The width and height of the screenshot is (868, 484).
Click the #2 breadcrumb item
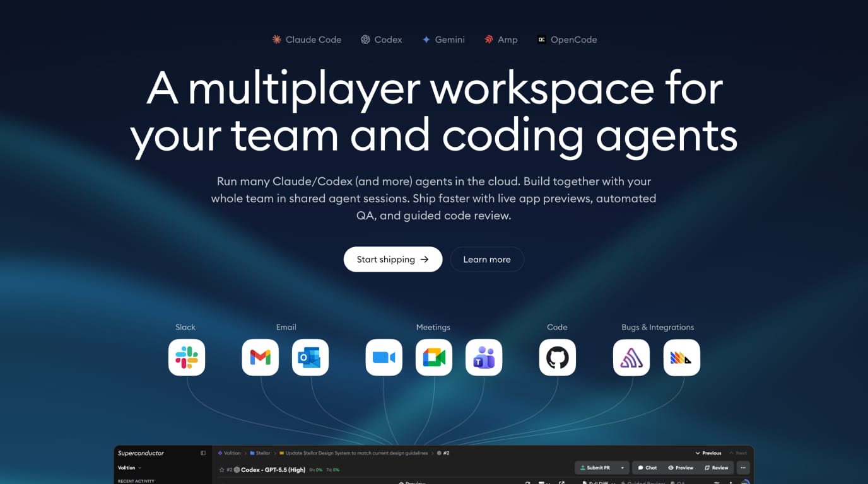(x=443, y=453)
